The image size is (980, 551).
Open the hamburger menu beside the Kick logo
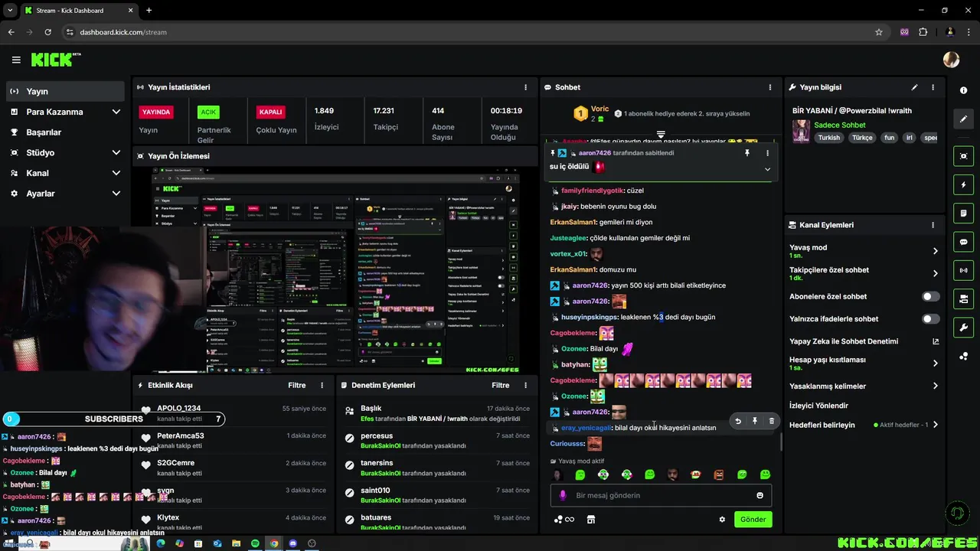tap(16, 60)
